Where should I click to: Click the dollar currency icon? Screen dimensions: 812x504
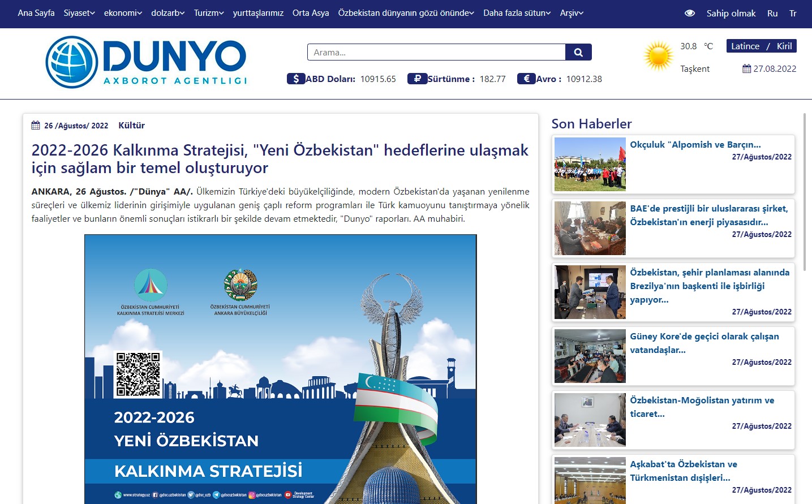[296, 79]
